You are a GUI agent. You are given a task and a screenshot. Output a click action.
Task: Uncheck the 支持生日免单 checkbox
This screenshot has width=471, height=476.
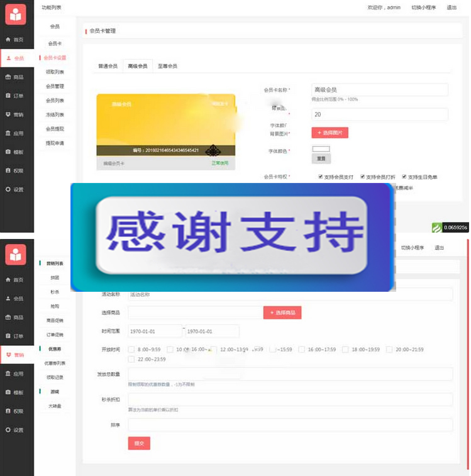tap(403, 177)
